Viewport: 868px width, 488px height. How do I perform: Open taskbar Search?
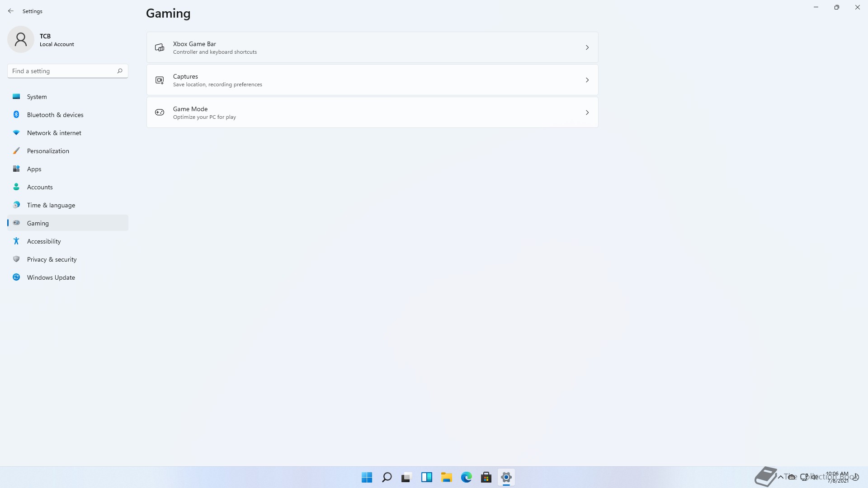(387, 477)
